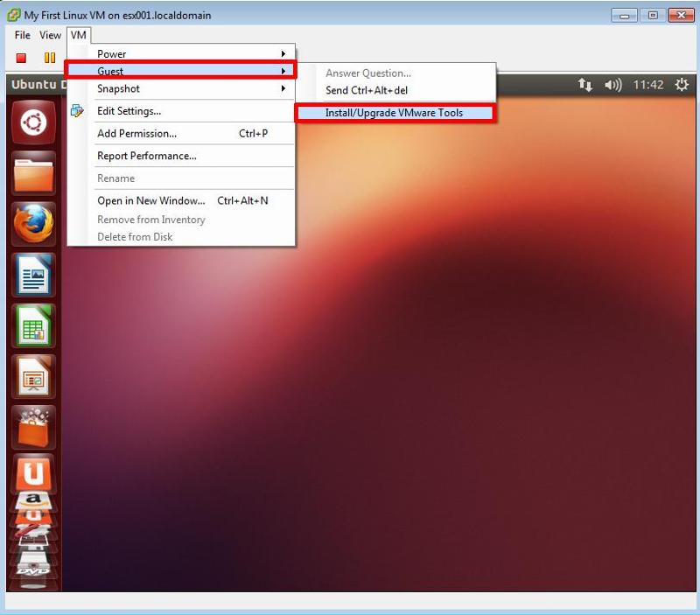Select Report Performance... menu item
The image size is (700, 615).
[181, 156]
